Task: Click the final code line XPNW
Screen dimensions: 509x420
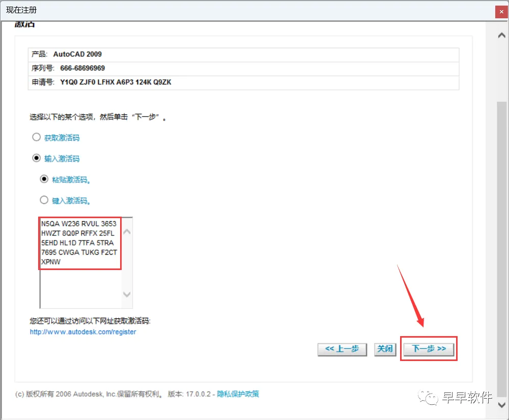Action: 50,262
